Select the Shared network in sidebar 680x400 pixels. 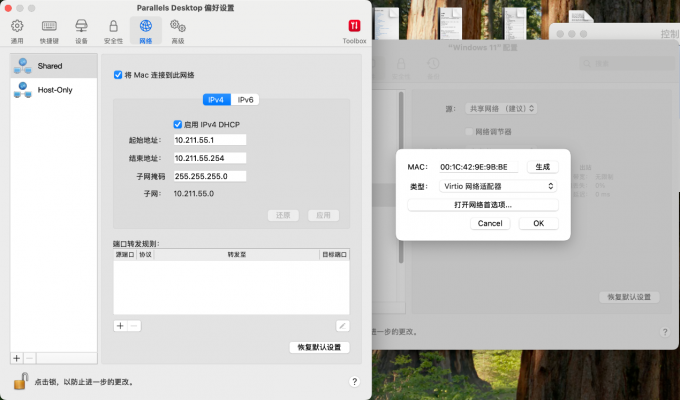point(54,66)
